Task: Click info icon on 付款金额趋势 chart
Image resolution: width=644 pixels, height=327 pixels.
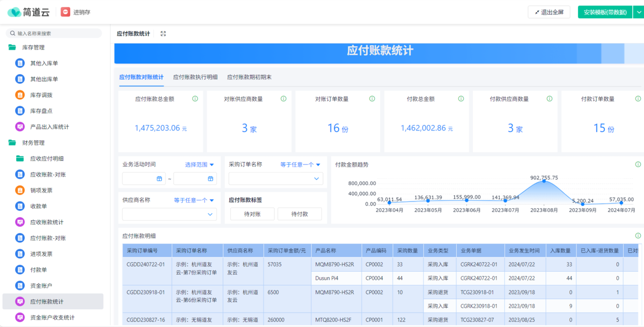Action: pos(638,165)
